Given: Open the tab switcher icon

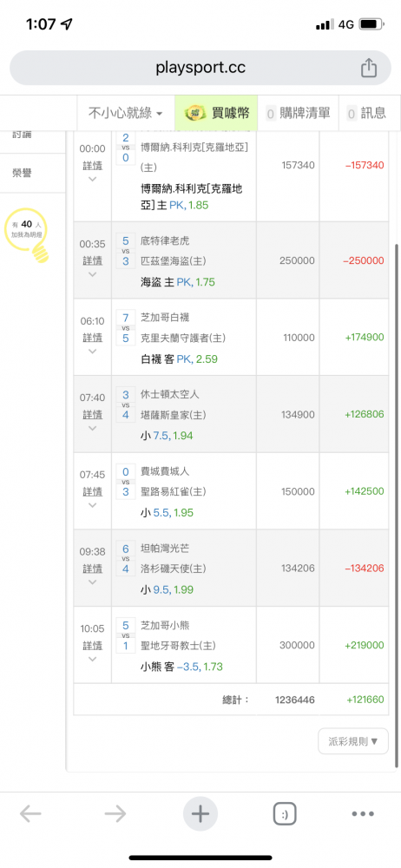Looking at the screenshot, I should pyautogui.click(x=285, y=814).
